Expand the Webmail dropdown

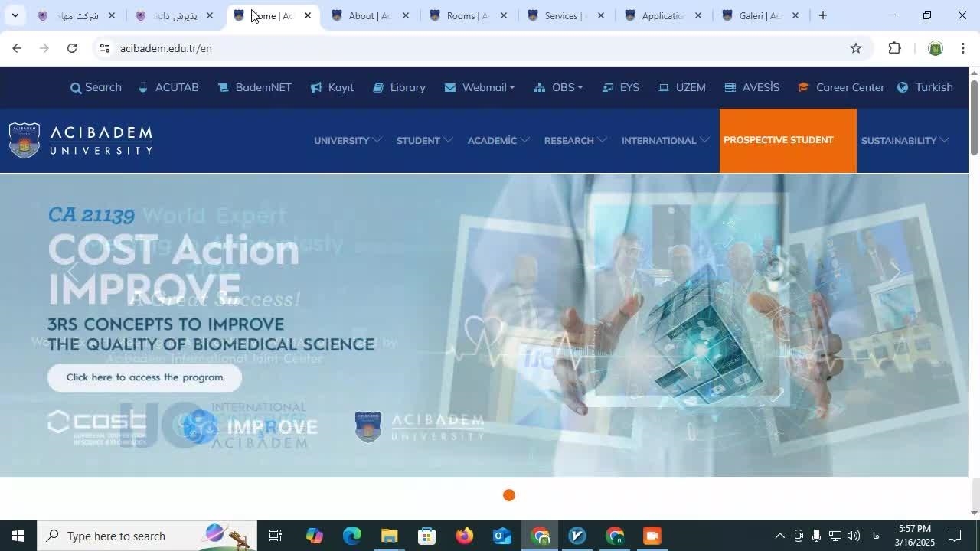(x=479, y=87)
